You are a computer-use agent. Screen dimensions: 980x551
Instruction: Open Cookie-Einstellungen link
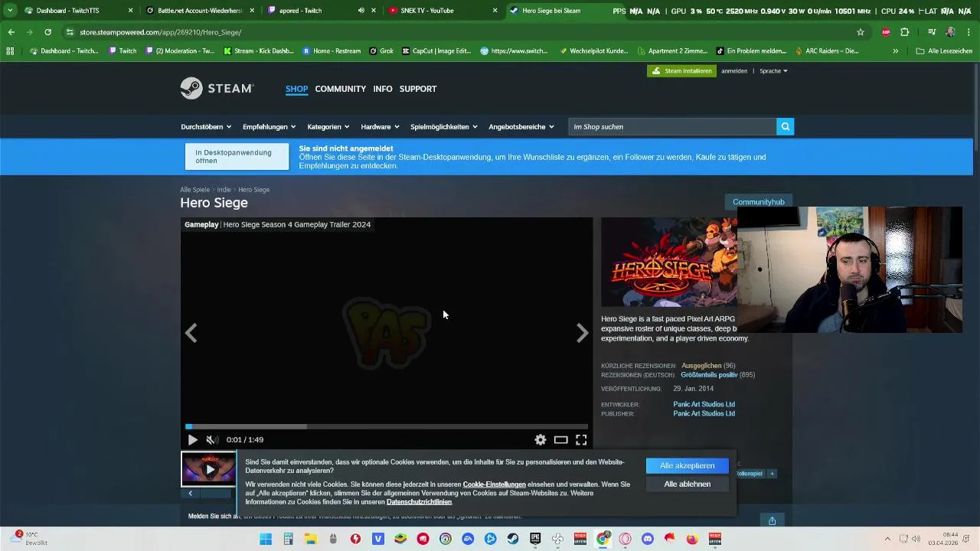click(x=494, y=484)
